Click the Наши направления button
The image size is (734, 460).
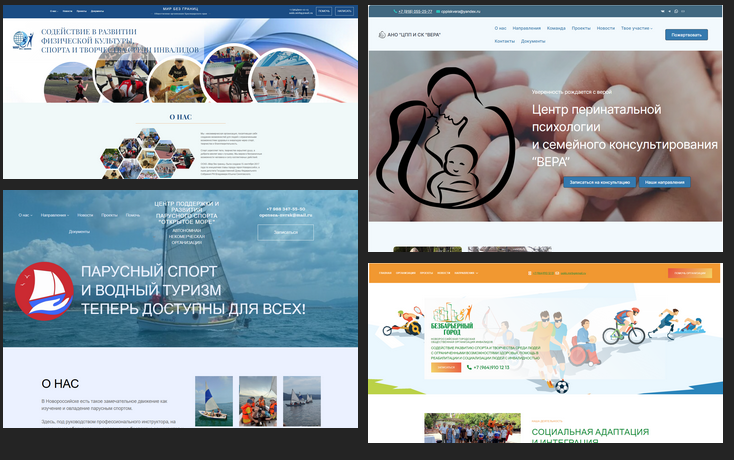click(665, 182)
